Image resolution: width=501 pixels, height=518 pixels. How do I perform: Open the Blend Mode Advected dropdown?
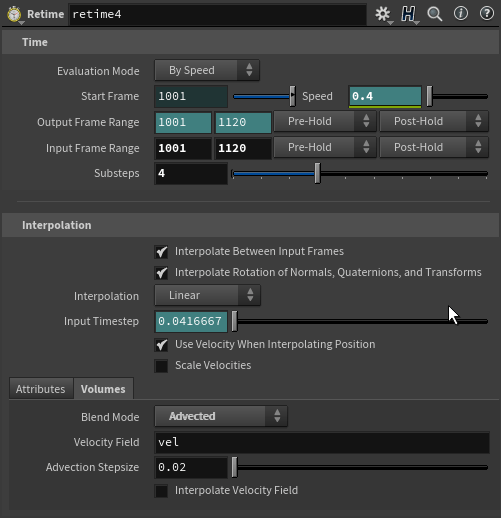(221, 416)
